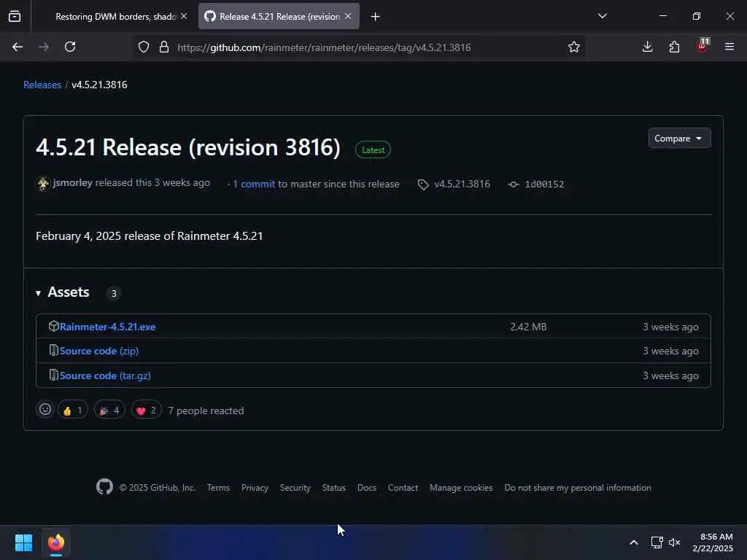Open Do not share my personal information

[x=578, y=488]
